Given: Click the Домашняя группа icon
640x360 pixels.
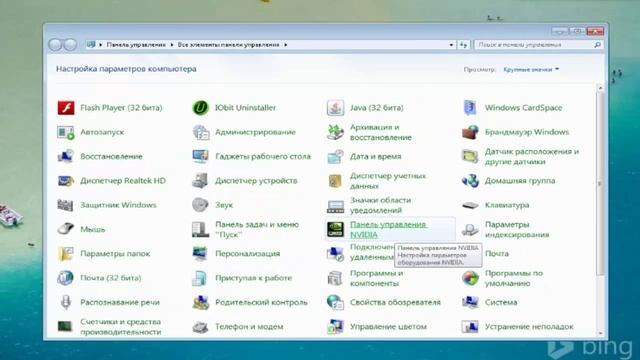Looking at the screenshot, I should point(470,181).
